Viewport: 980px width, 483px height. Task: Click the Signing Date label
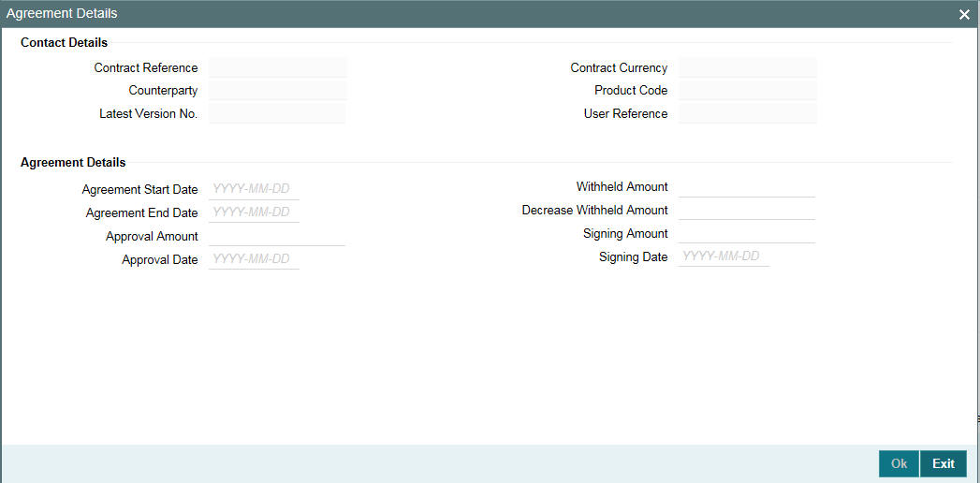633,256
